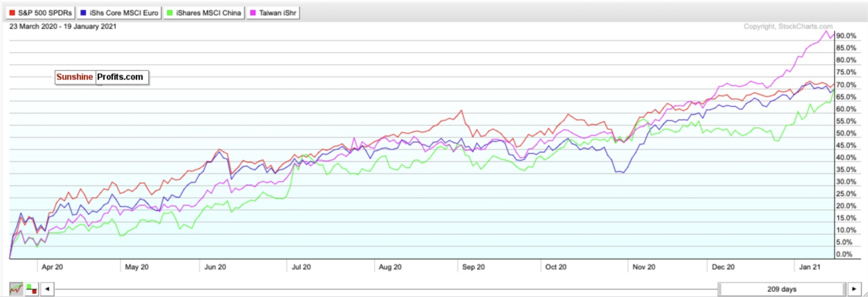
Task: Click the Dec 20 axis label
Action: pos(723,267)
